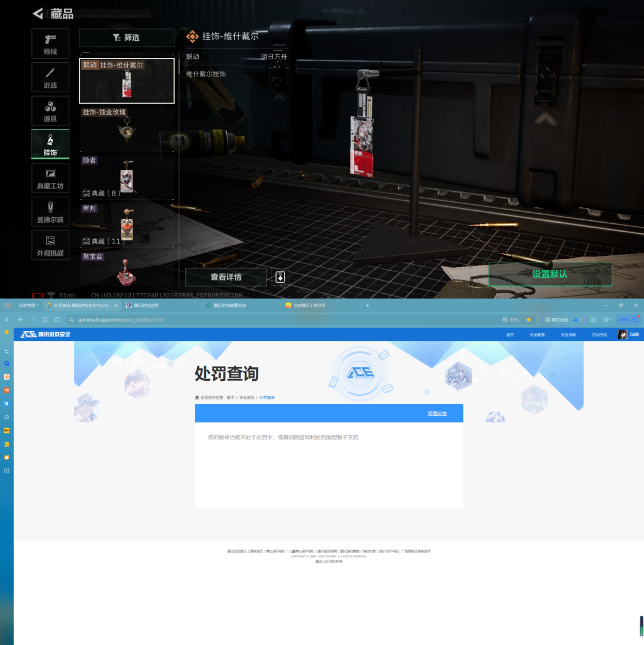Click the 问题反馈 link

click(x=437, y=413)
